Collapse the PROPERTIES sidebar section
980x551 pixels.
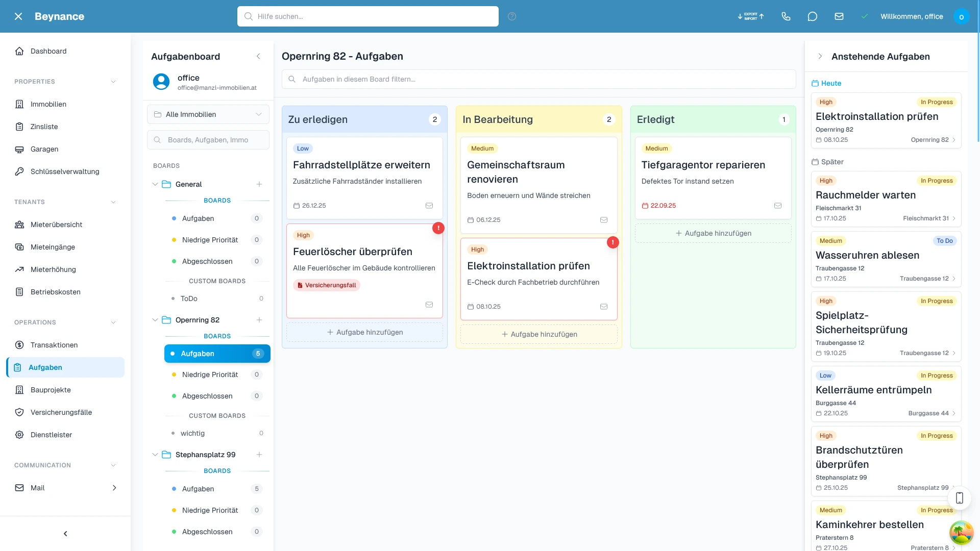[x=113, y=82]
